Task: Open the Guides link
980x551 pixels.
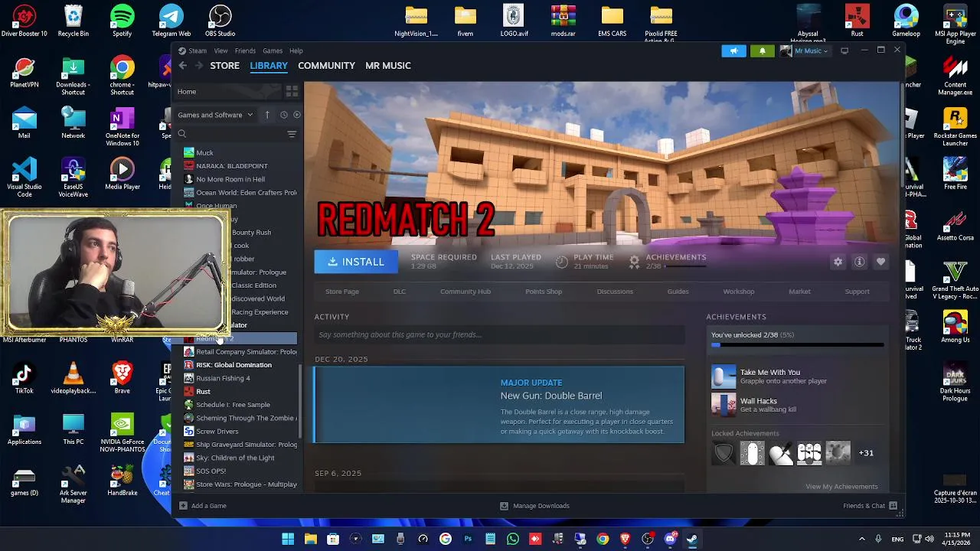Action: [678, 292]
